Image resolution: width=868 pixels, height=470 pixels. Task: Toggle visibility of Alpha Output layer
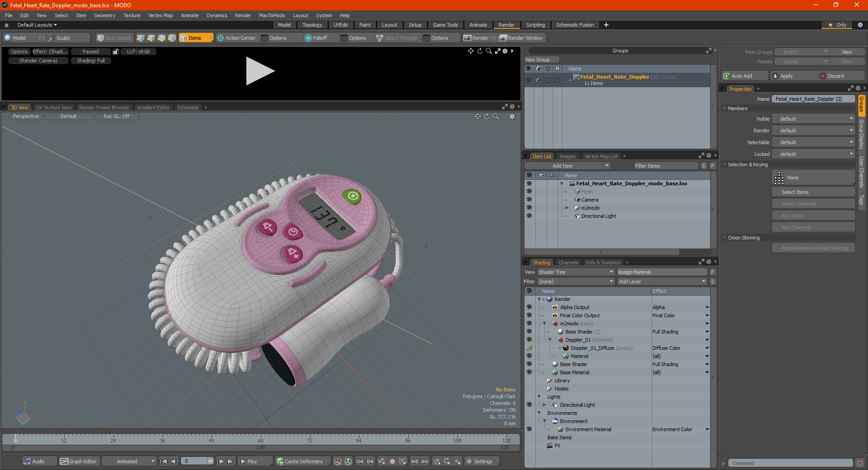(529, 307)
